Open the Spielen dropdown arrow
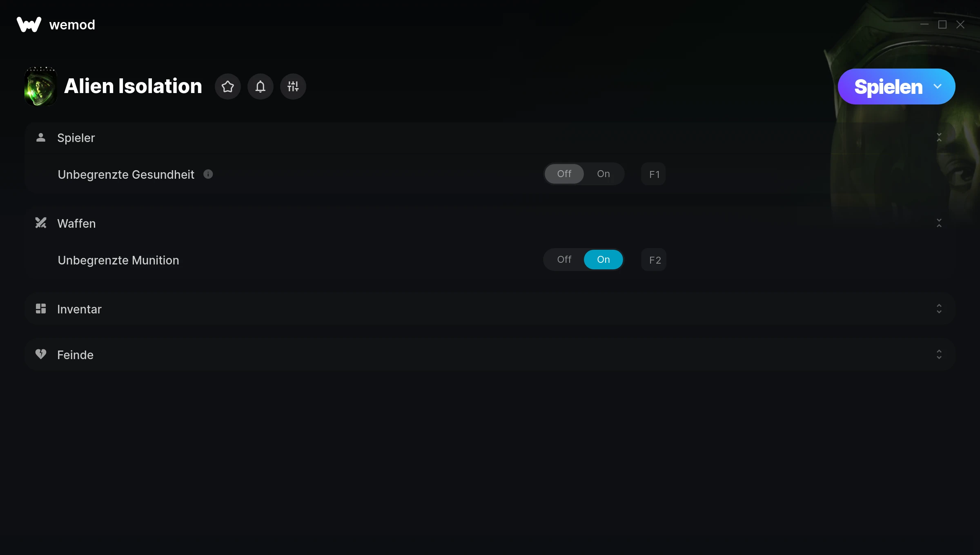This screenshot has height=555, width=980. 938,87
